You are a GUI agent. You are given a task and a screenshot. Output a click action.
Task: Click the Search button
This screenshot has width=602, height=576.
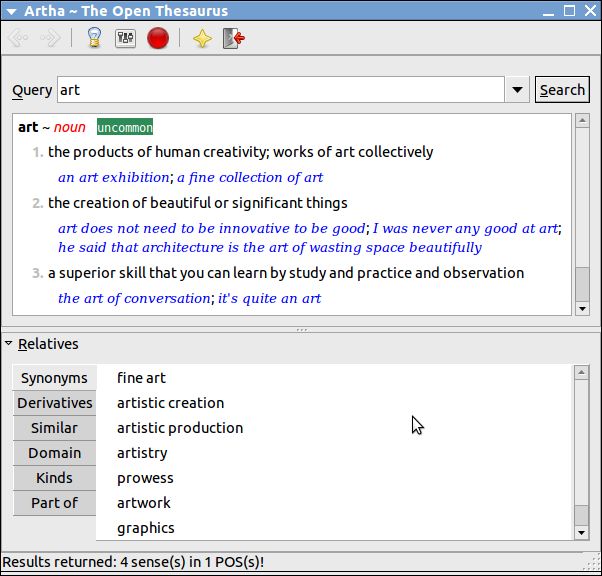(562, 90)
